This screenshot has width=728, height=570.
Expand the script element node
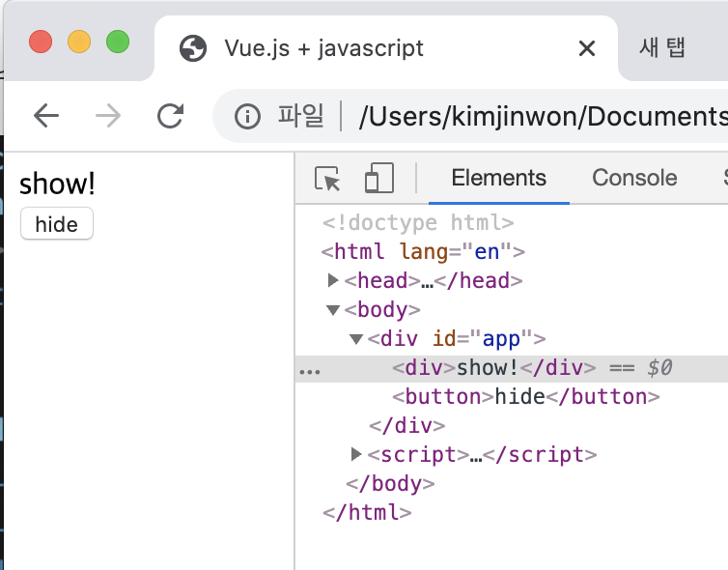(x=355, y=454)
